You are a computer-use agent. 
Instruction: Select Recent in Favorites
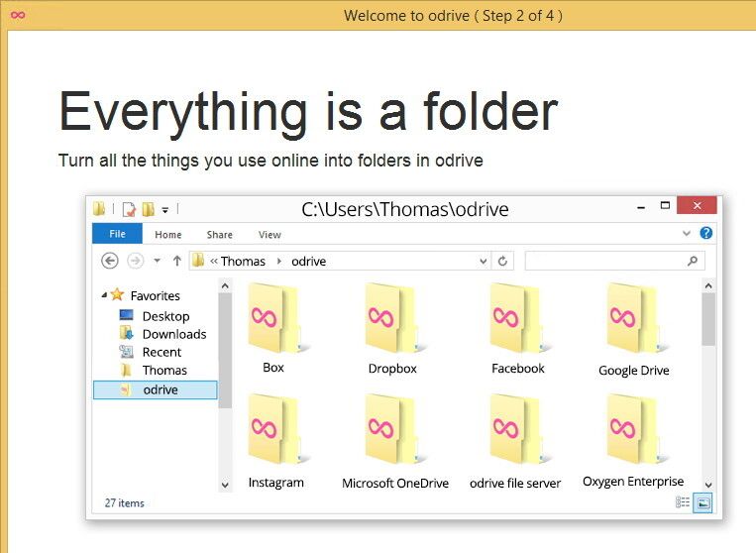(162, 352)
